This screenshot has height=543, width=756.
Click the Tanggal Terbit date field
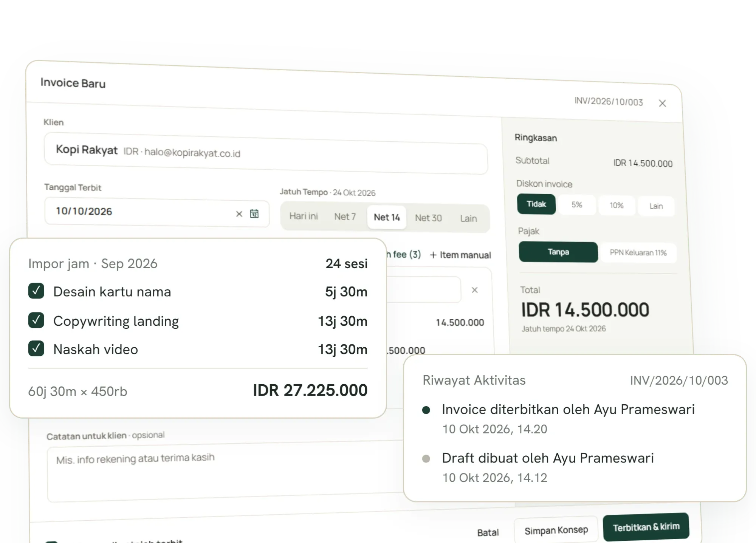(x=157, y=212)
